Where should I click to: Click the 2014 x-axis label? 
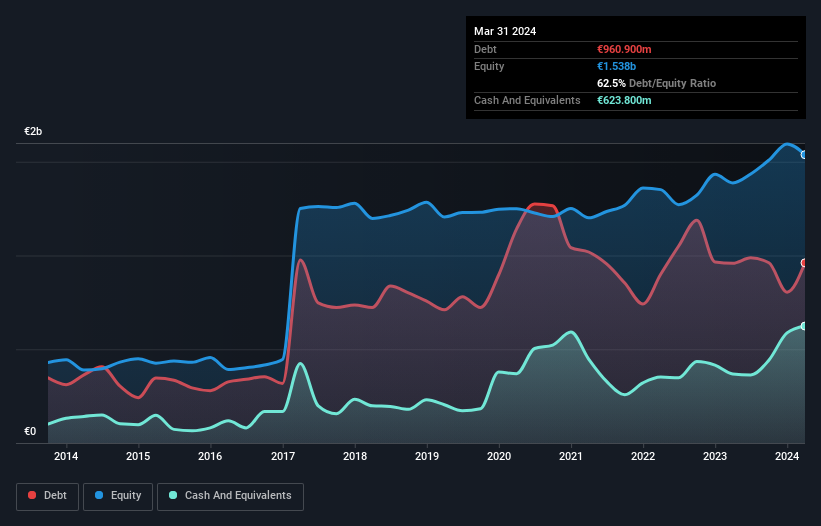coord(66,456)
